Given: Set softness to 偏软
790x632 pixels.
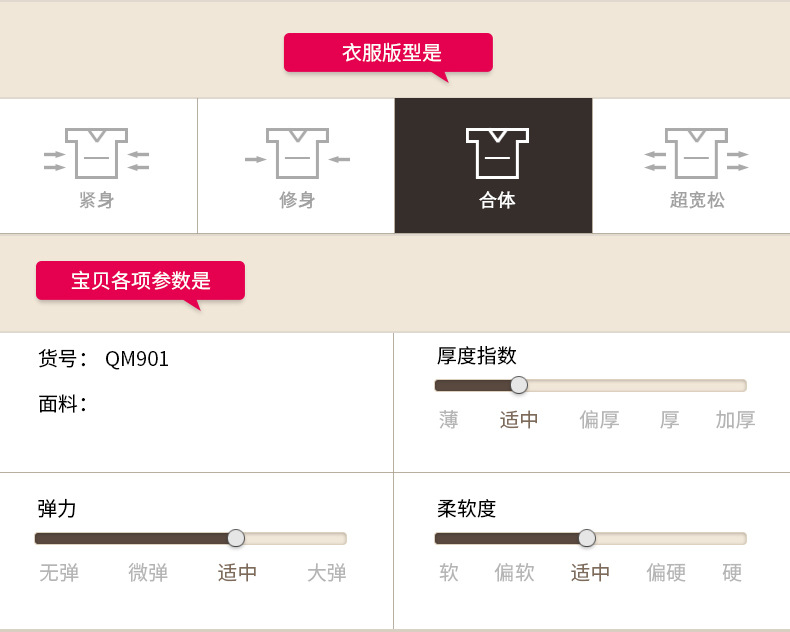Looking at the screenshot, I should pos(514,573).
